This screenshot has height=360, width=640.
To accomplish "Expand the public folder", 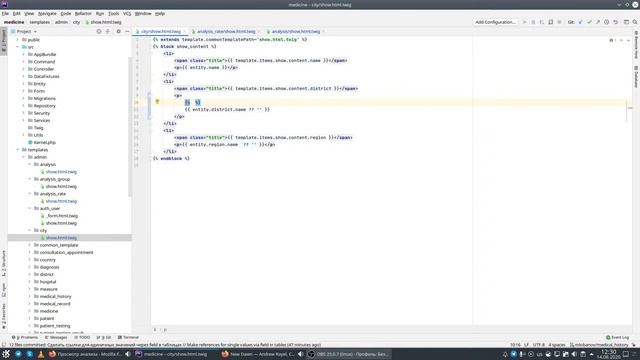I will [18, 40].
